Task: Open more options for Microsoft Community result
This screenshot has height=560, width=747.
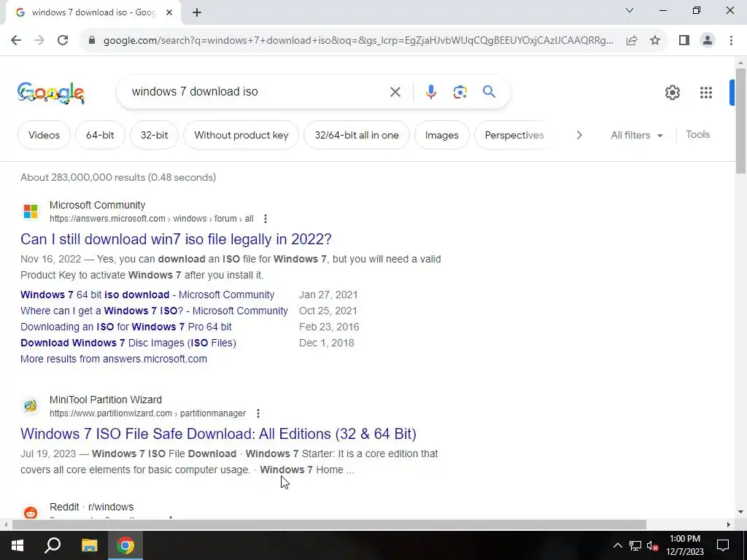Action: point(266,219)
